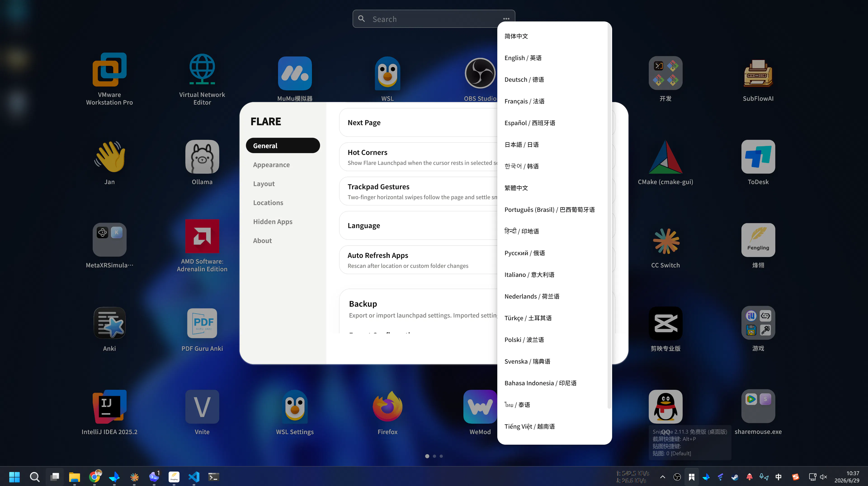
Task: Open the MetaXRSimula folder
Action: 109,240
